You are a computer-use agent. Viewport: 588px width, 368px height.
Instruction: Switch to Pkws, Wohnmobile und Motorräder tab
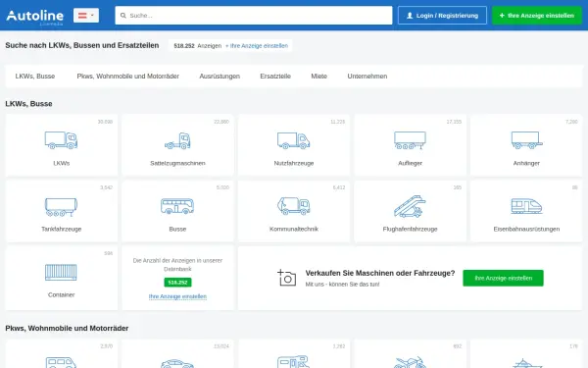(x=127, y=77)
